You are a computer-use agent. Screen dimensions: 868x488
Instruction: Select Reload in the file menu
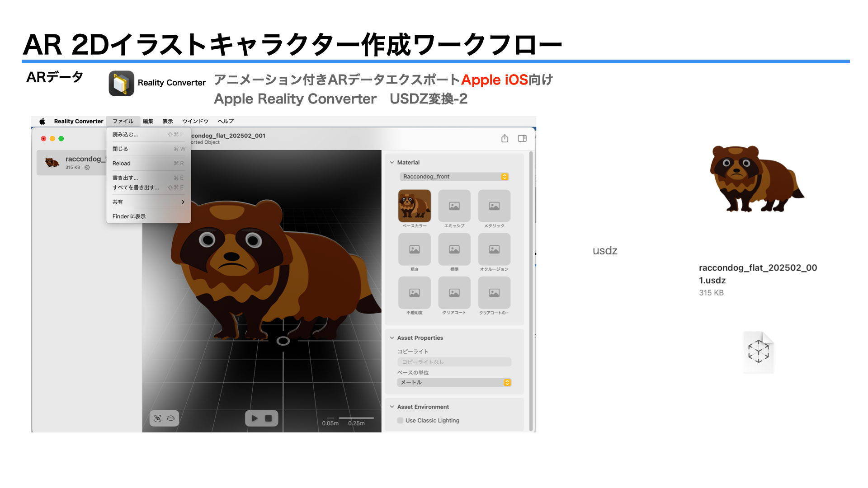click(148, 163)
